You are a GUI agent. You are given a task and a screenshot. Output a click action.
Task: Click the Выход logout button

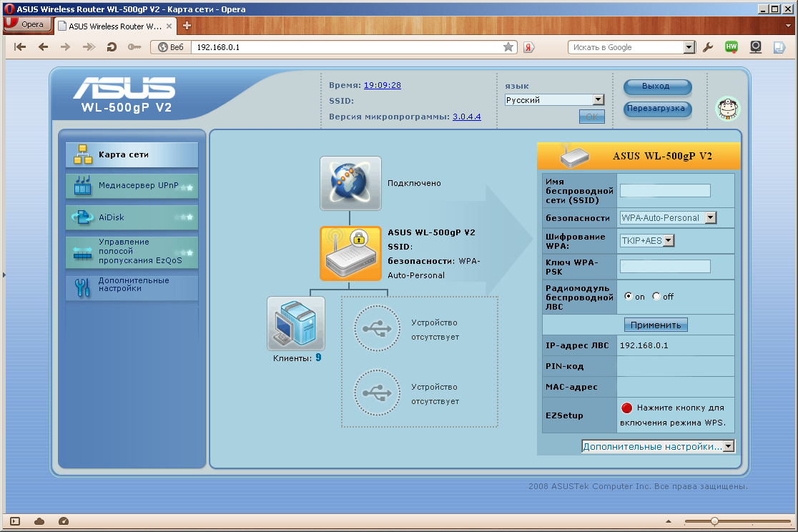point(657,87)
